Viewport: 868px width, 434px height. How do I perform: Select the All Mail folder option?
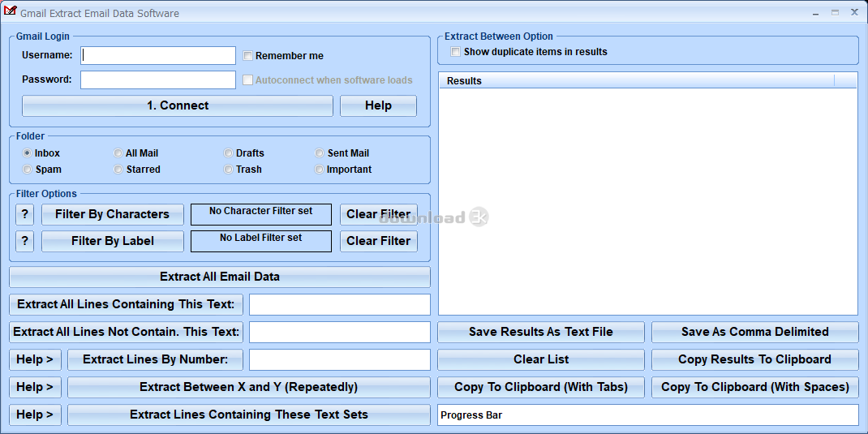pyautogui.click(x=118, y=153)
